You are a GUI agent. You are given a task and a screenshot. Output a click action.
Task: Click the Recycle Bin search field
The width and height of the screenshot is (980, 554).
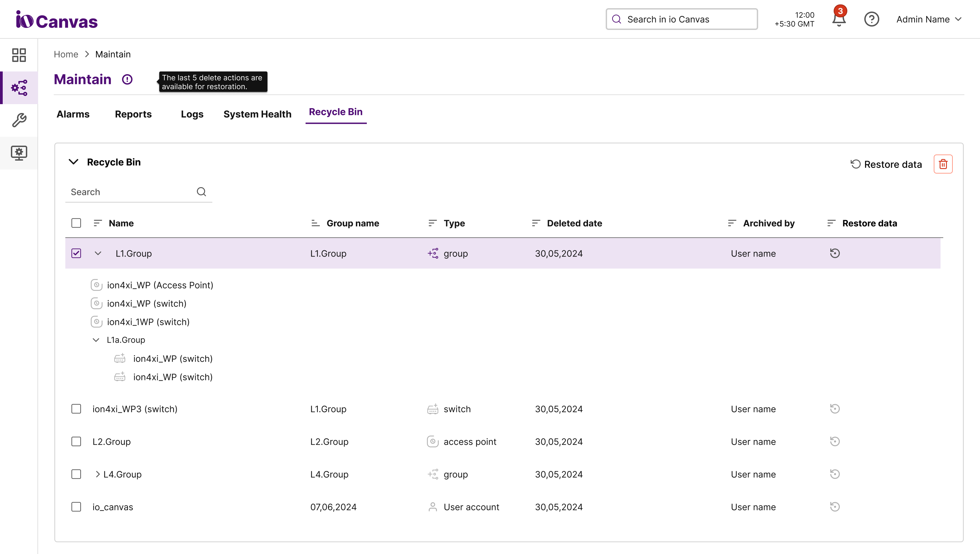tap(131, 192)
